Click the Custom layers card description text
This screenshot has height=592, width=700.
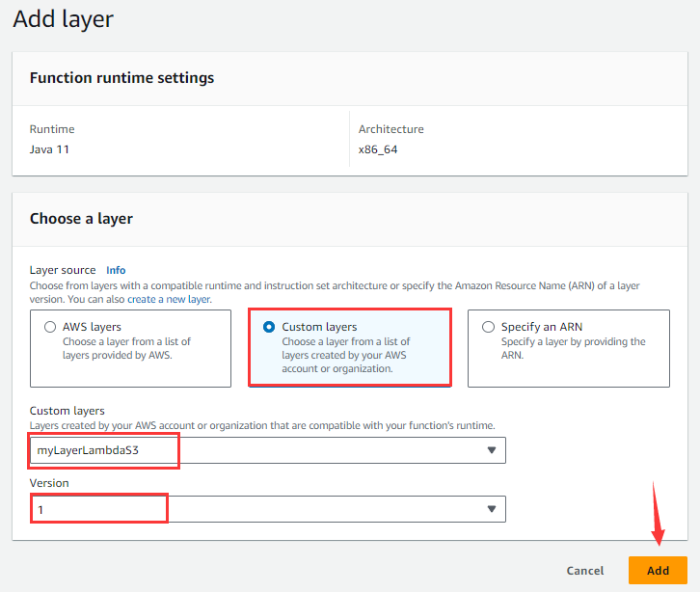[346, 355]
